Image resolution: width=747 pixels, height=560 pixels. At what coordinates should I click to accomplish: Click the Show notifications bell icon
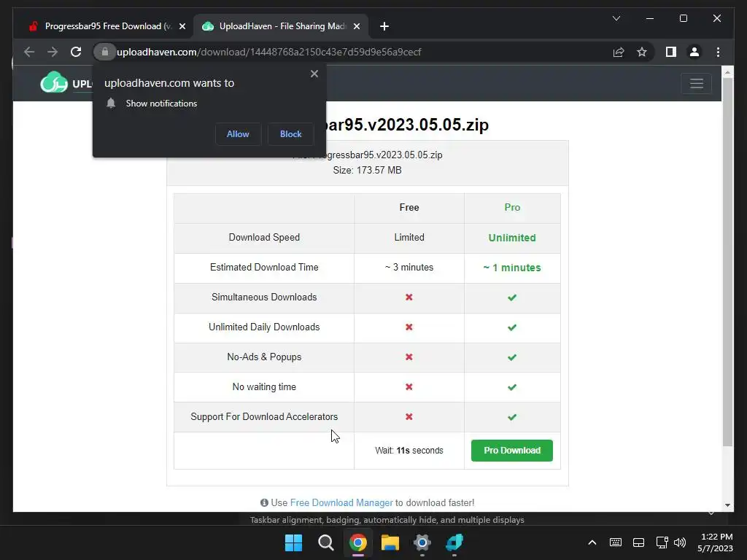[x=111, y=104]
